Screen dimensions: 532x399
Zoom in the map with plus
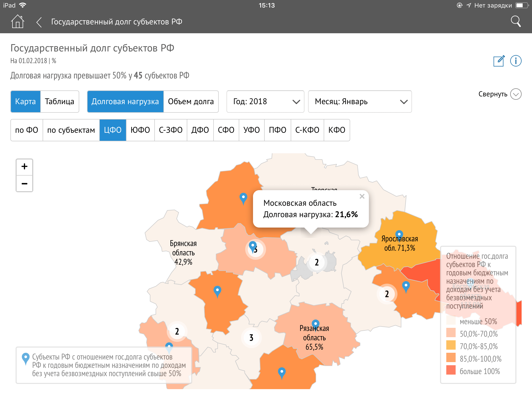24,167
